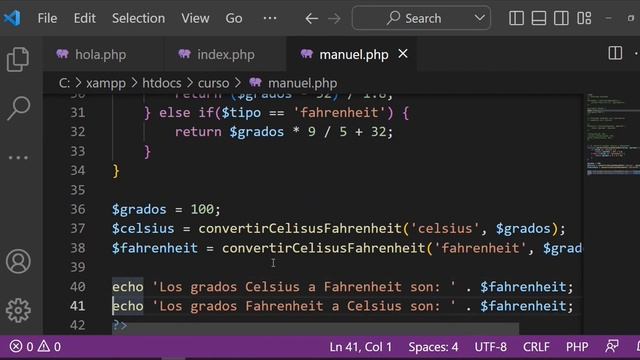
Task: Click the manuel.php breadcrumb segment
Action: pos(302,83)
